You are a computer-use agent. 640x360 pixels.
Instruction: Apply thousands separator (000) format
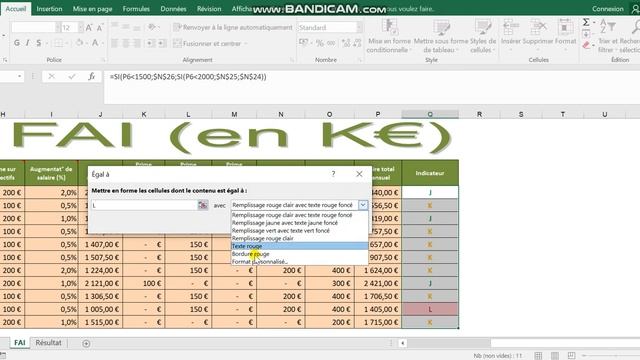(x=331, y=42)
